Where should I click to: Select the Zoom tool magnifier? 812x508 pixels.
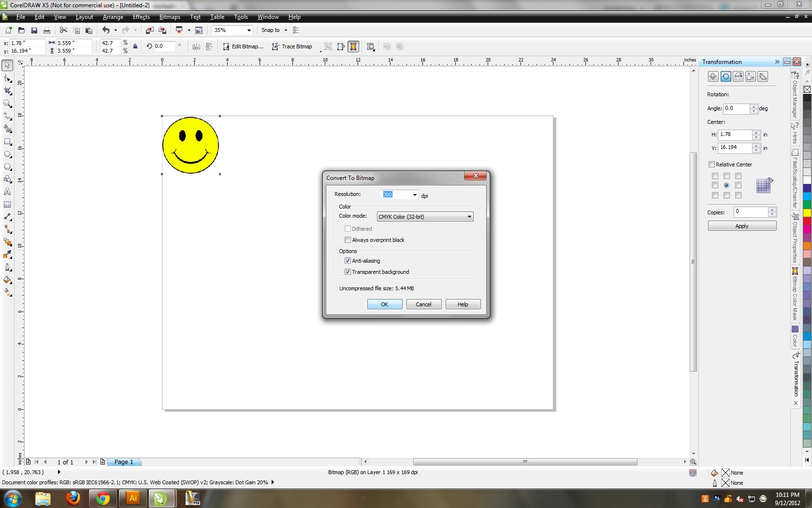7,104
